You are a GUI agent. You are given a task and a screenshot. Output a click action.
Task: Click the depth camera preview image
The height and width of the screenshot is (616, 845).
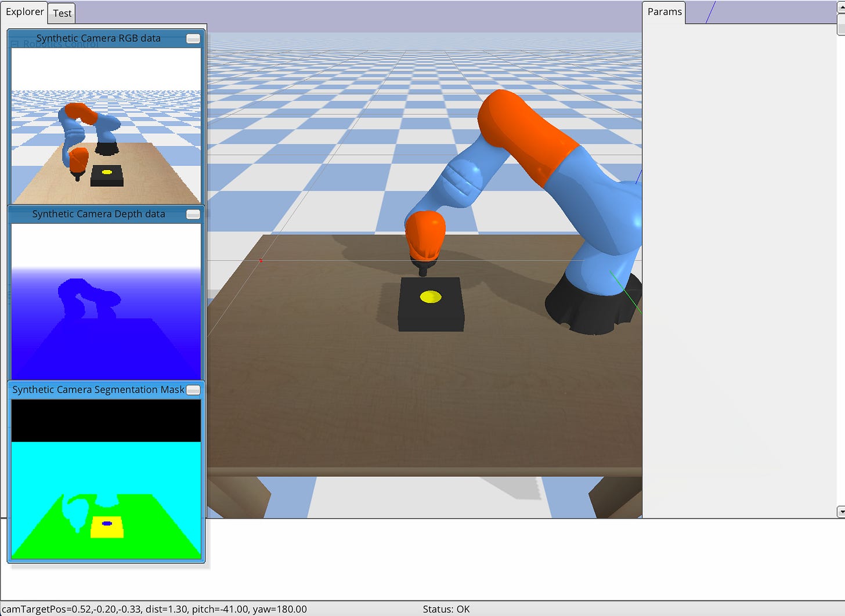[106, 301]
